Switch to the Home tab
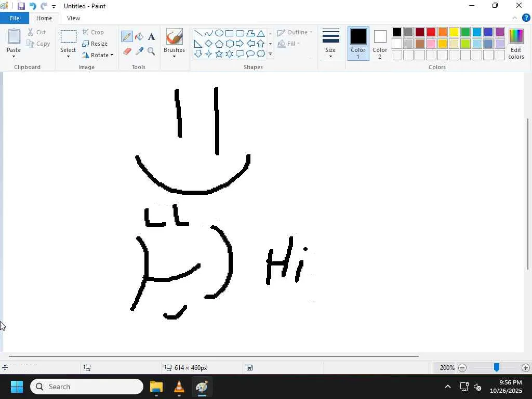The width and height of the screenshot is (532, 399). (44, 18)
